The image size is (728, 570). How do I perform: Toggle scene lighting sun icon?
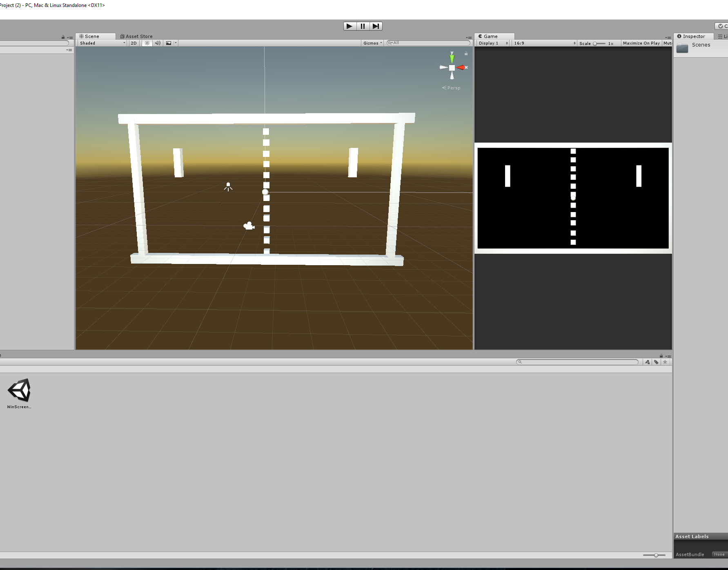[x=147, y=43]
